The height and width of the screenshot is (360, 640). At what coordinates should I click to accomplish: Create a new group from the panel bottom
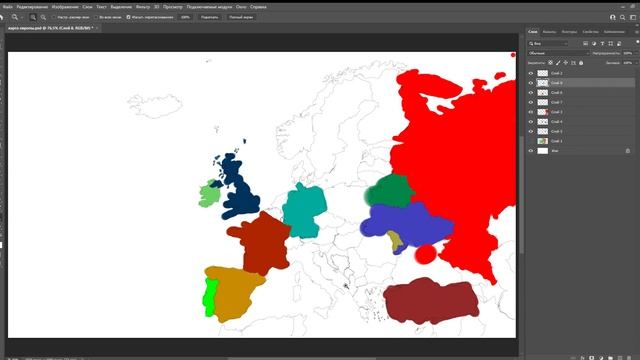tap(610, 358)
